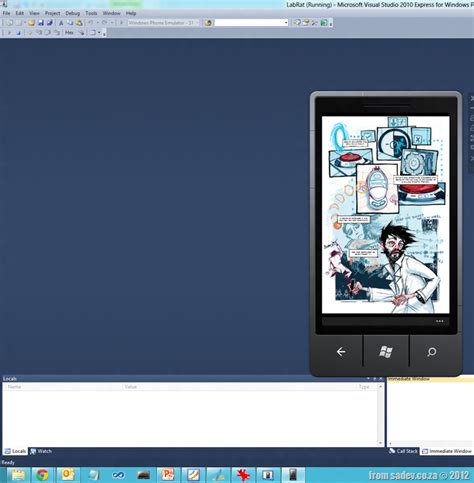
Task: Open PowerPoint from the taskbar
Action: [x=168, y=475]
